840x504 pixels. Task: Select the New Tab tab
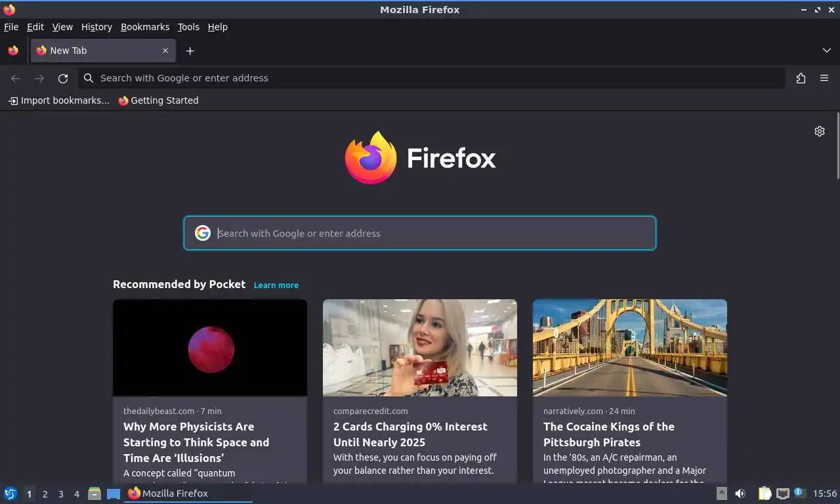click(x=102, y=51)
